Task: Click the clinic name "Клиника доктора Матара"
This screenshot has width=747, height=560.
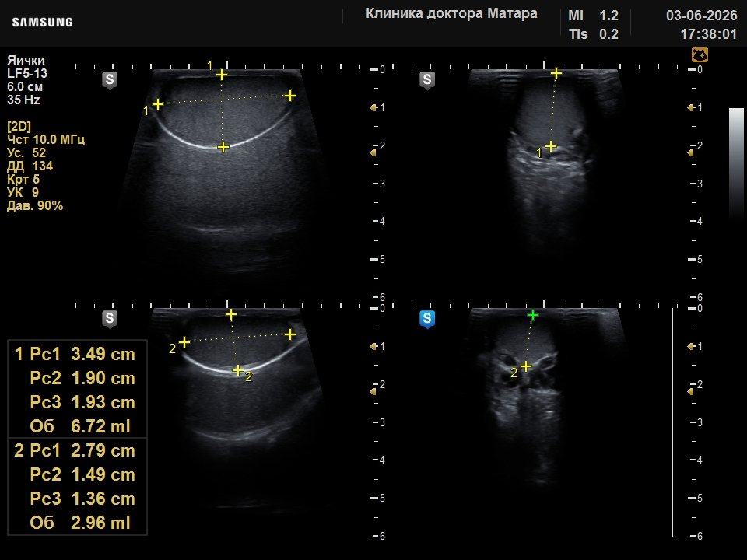Action: [451, 13]
